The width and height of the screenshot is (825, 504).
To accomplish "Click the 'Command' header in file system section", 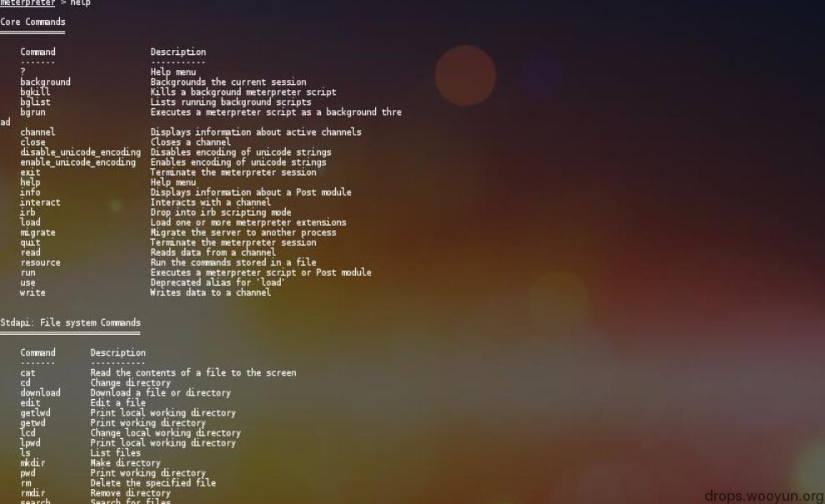I will (37, 352).
